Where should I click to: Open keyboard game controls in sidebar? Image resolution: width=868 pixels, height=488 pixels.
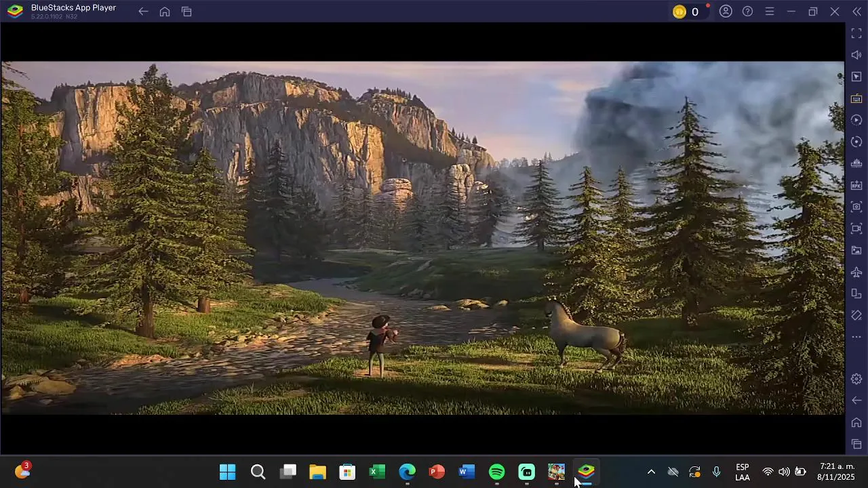[x=856, y=98]
